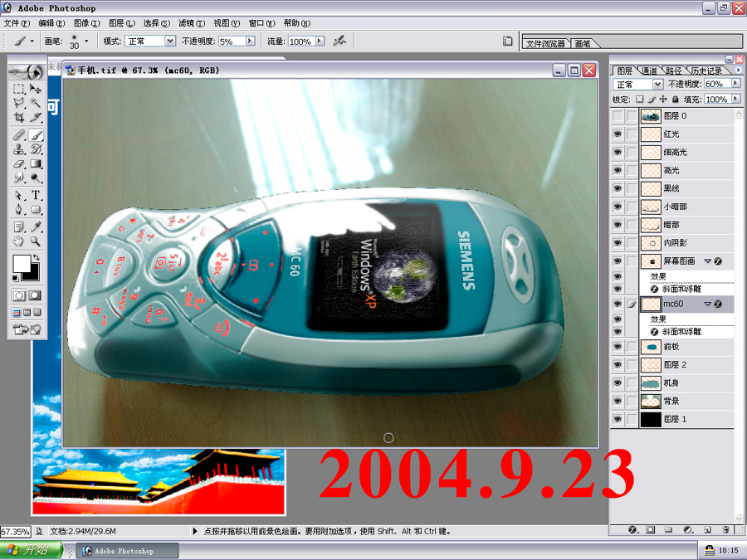The width and height of the screenshot is (747, 560).
Task: Open layer blend mode dropdown
Action: [657, 85]
